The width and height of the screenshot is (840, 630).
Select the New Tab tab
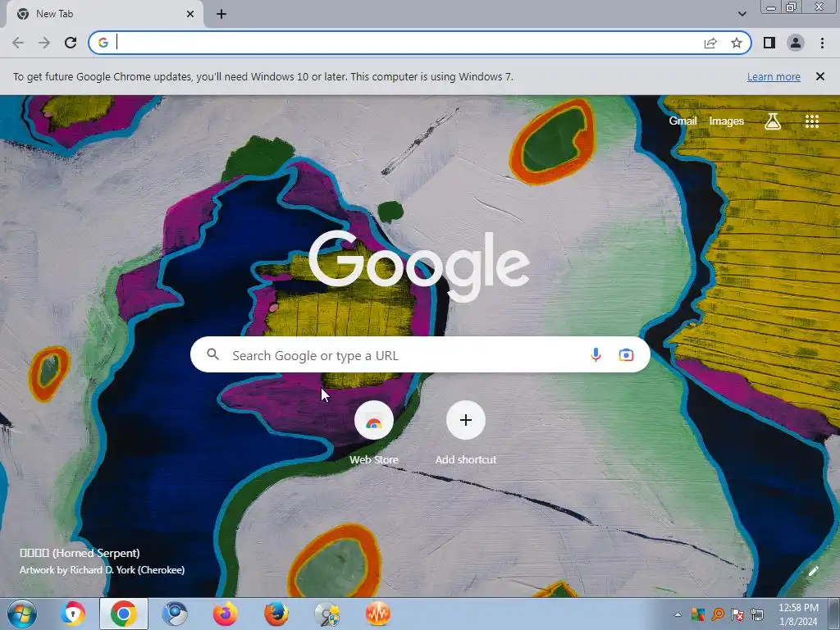coord(104,14)
